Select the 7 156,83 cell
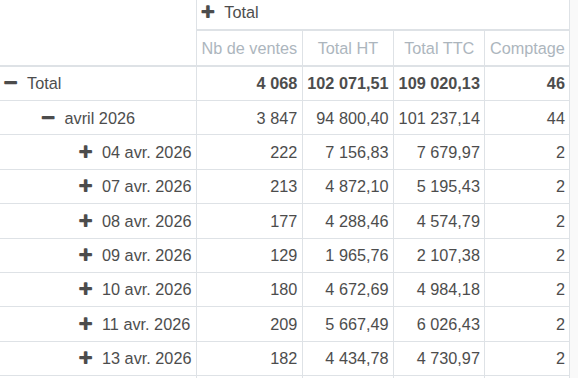The width and height of the screenshot is (578, 378). (348, 152)
